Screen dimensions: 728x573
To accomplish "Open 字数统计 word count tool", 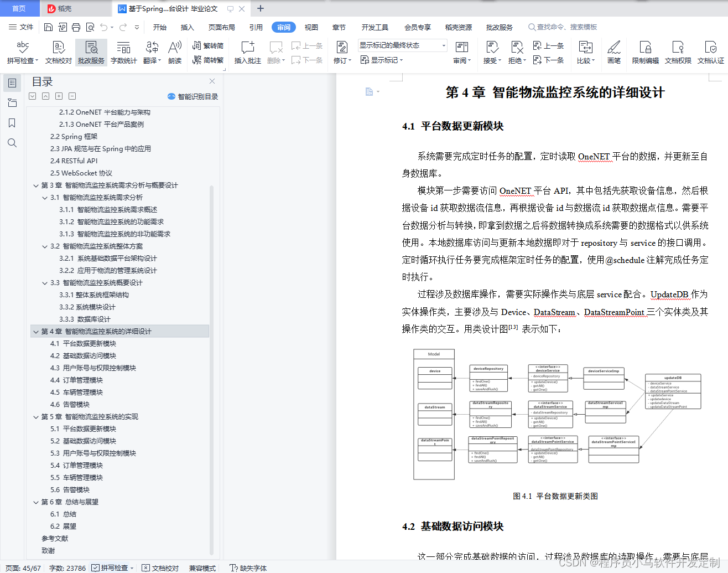I will [x=124, y=53].
